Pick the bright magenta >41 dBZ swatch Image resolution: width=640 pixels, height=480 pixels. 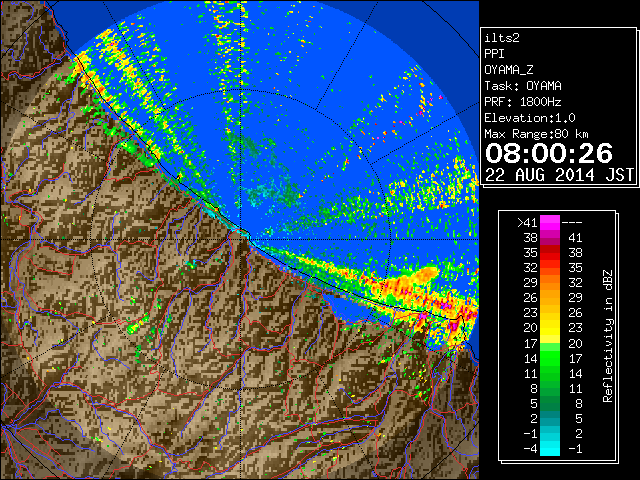tap(549, 222)
